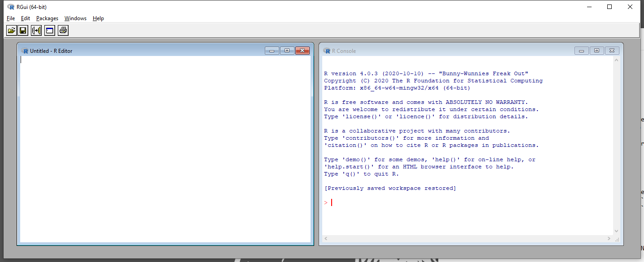The height and width of the screenshot is (262, 644).
Task: Open the File menu
Action: click(x=11, y=18)
